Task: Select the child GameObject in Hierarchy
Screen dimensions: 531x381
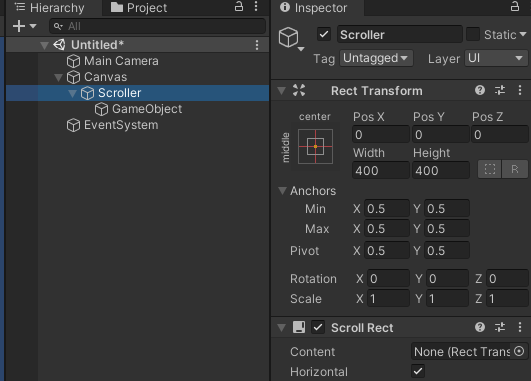Action: [147, 109]
